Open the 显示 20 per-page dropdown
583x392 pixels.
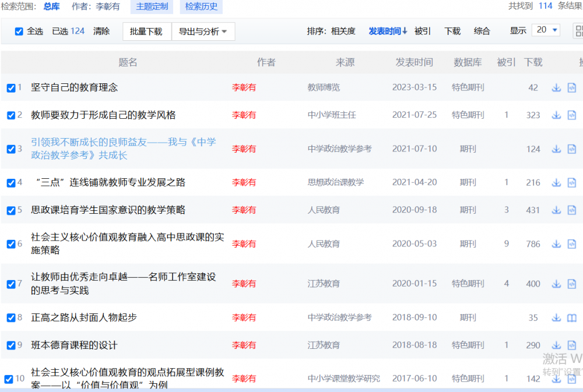(x=546, y=30)
